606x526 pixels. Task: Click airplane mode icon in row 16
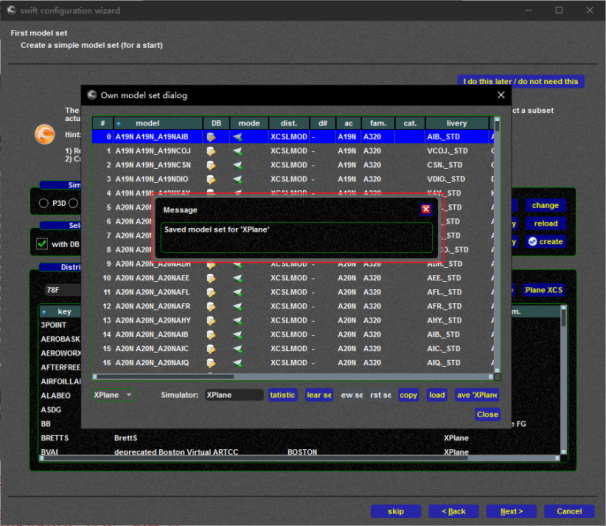point(238,362)
